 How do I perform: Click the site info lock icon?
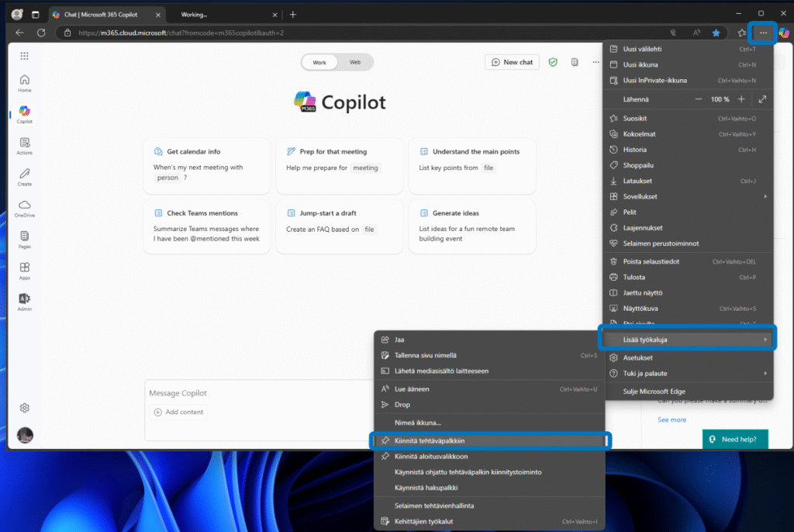(67, 33)
